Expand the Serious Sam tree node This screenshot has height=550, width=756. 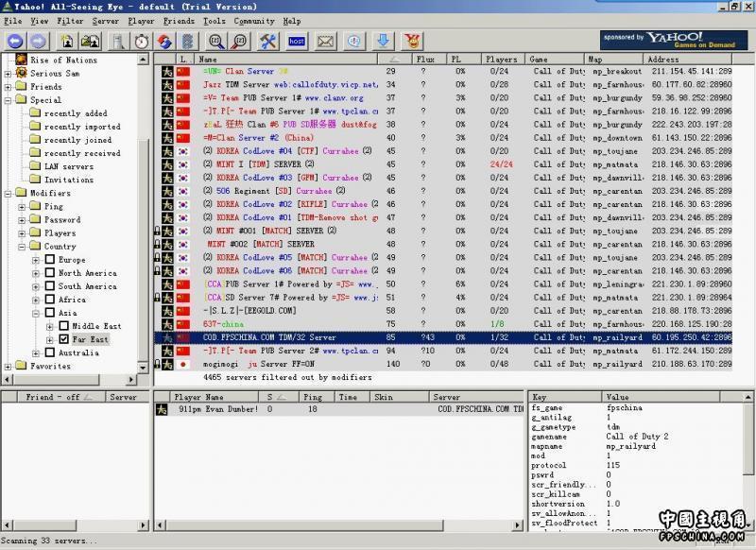pyautogui.click(x=8, y=74)
